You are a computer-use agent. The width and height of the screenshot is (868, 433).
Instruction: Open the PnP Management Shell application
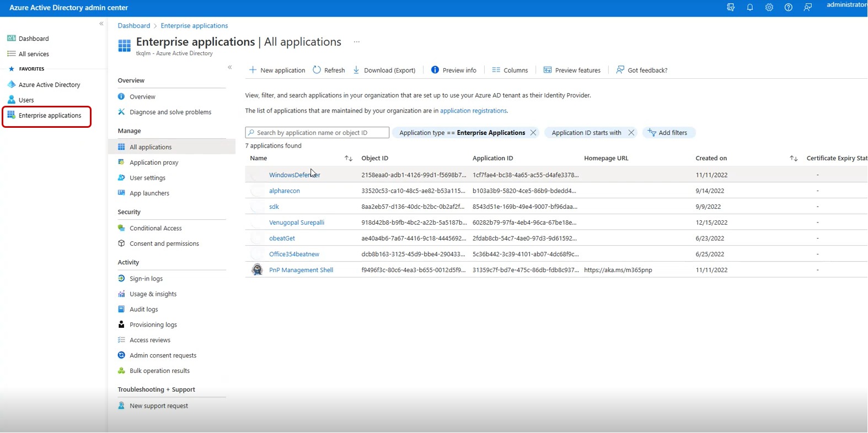[x=301, y=270]
